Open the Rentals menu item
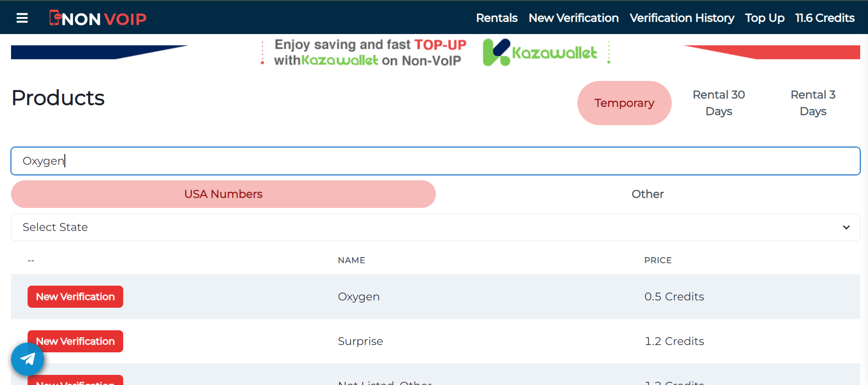Screen dimensions: 868x385 (x=497, y=18)
